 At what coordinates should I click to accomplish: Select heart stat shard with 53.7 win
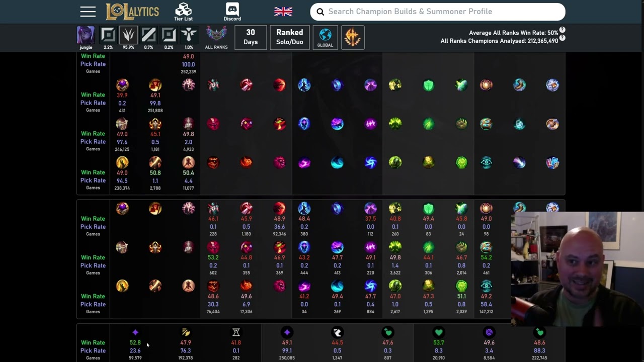439,332
